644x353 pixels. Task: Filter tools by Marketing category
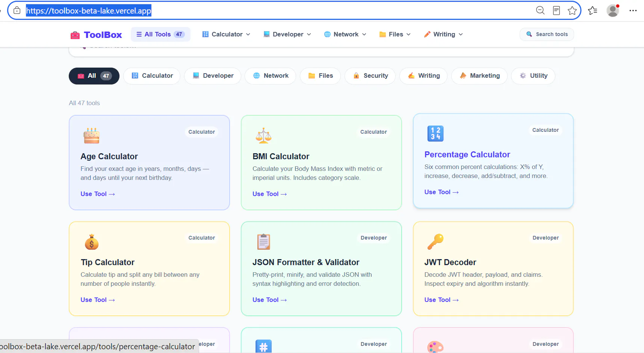[479, 76]
